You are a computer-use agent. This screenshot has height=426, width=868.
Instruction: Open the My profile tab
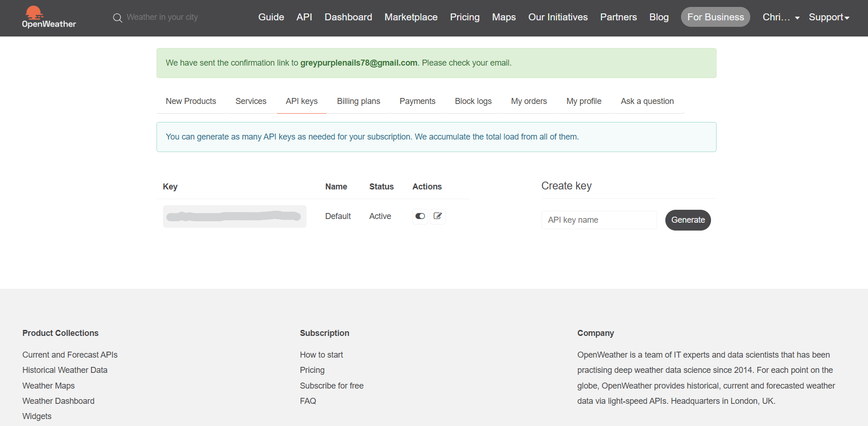click(x=584, y=101)
